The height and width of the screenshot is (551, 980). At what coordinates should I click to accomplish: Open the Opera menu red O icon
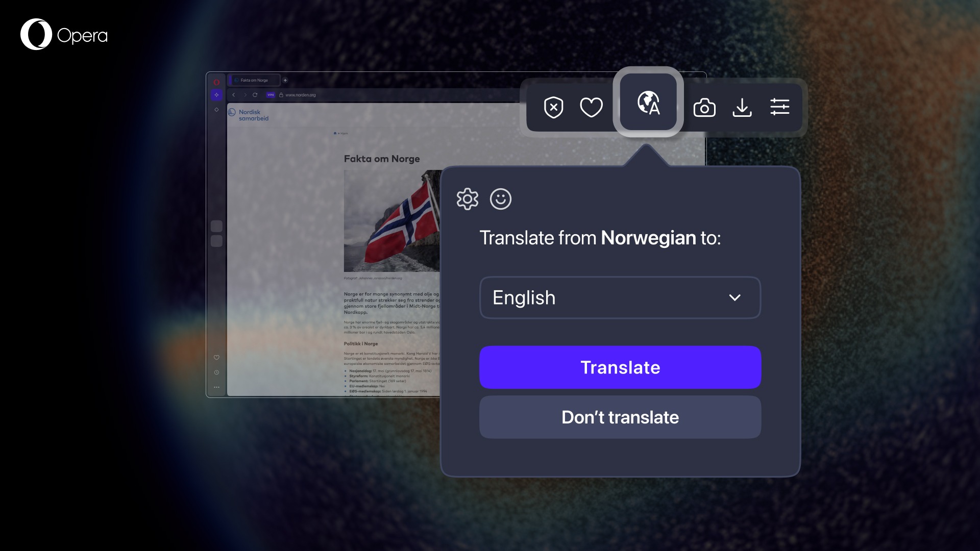(216, 82)
